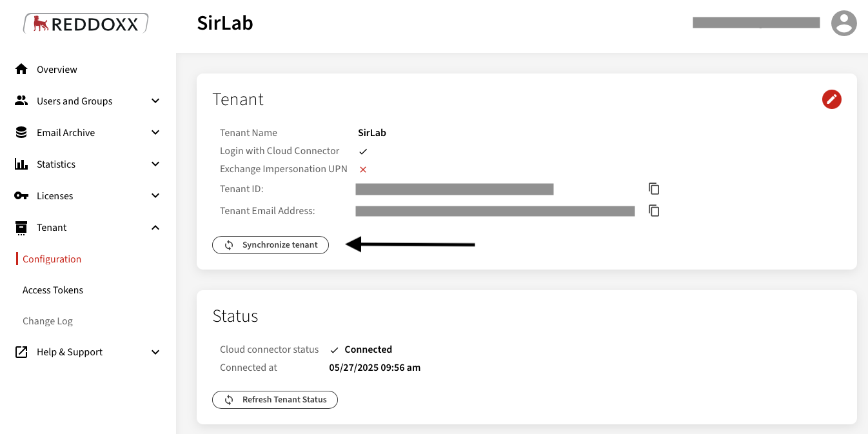Click the Synchronize tenant button
This screenshot has width=868, height=434.
point(270,245)
